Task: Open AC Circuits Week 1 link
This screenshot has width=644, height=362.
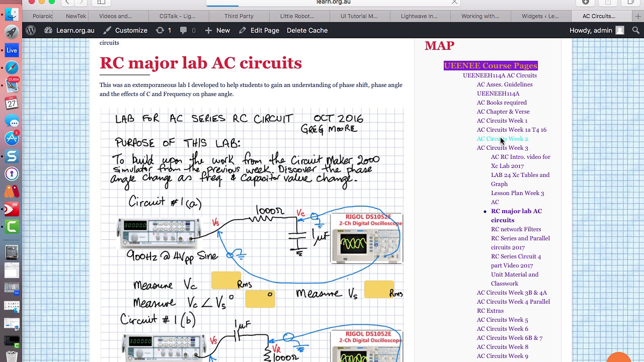Action: tap(502, 121)
